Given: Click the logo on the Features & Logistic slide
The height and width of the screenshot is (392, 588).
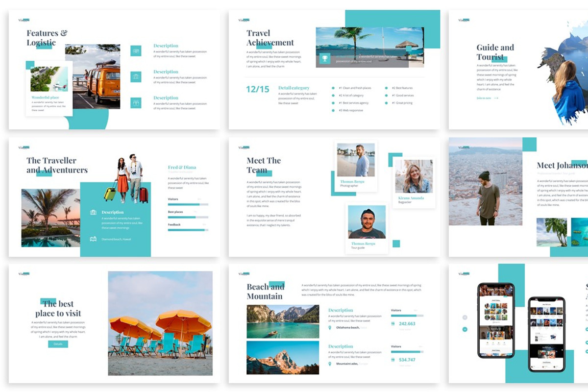Looking at the screenshot, I should pos(24,20).
